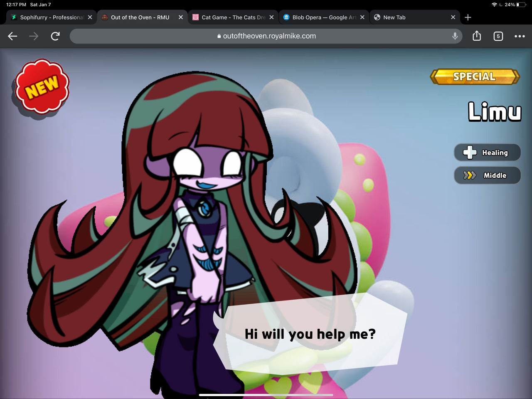
Task: Open the tab switcher showing 5 tabs
Action: (498, 36)
